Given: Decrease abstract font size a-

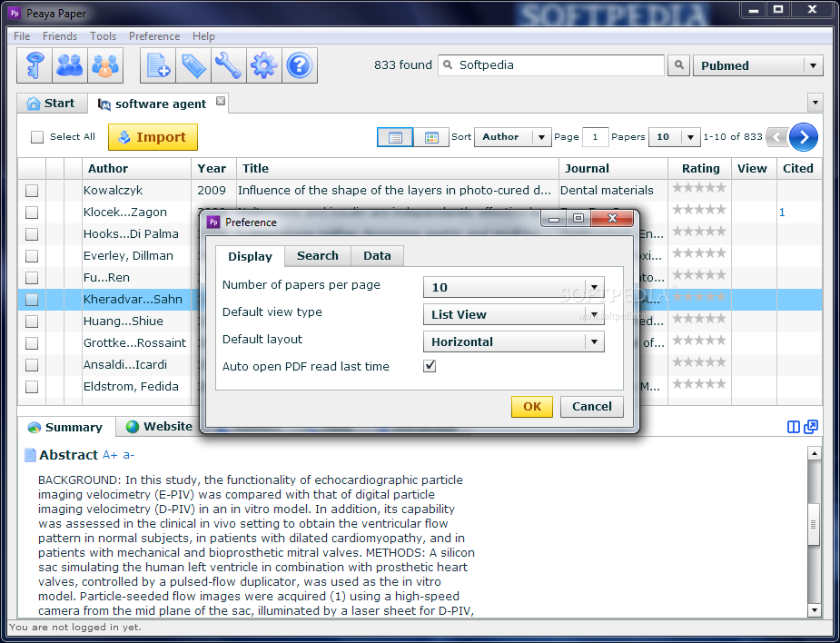Looking at the screenshot, I should click(x=129, y=455).
